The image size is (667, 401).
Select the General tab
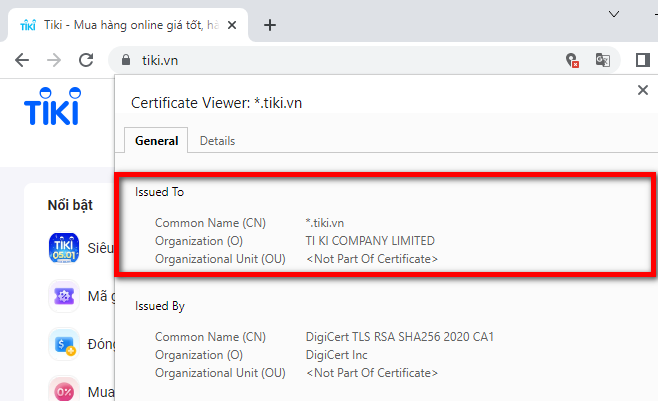(156, 141)
